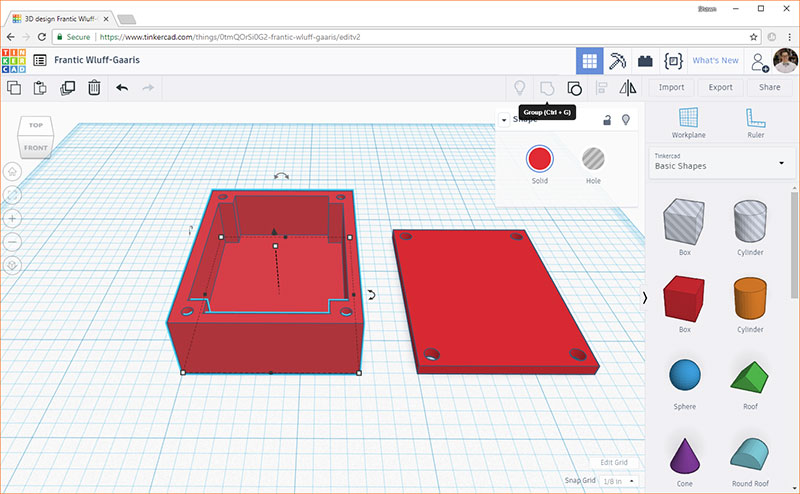Open the What's New link

tap(715, 60)
